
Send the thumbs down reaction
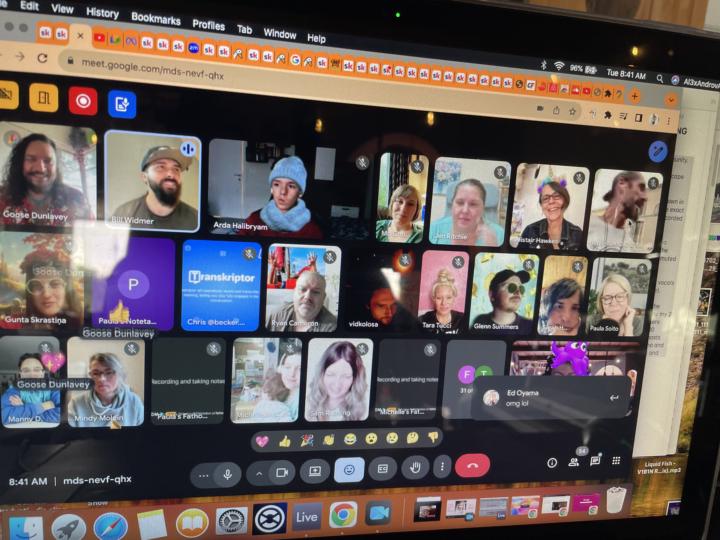click(433, 436)
